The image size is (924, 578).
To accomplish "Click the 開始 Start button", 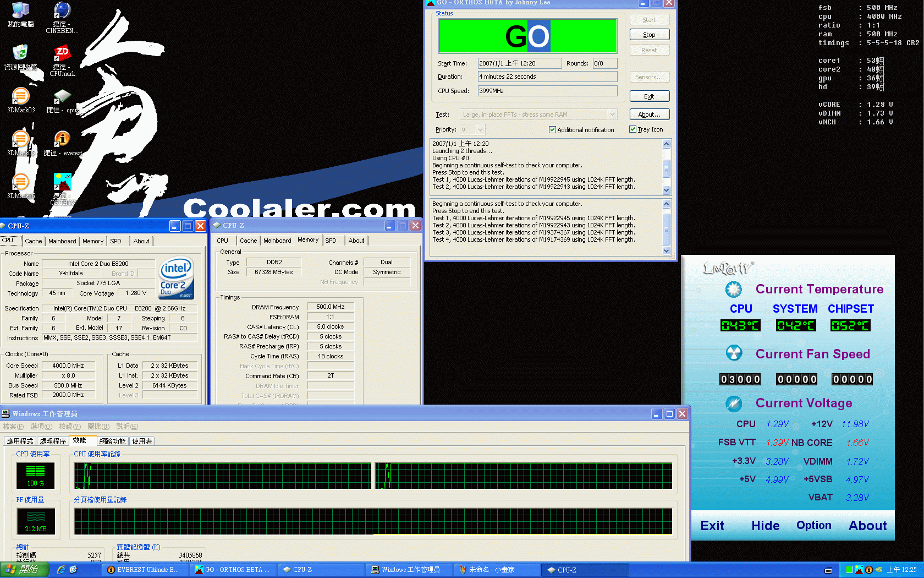I will click(24, 570).
